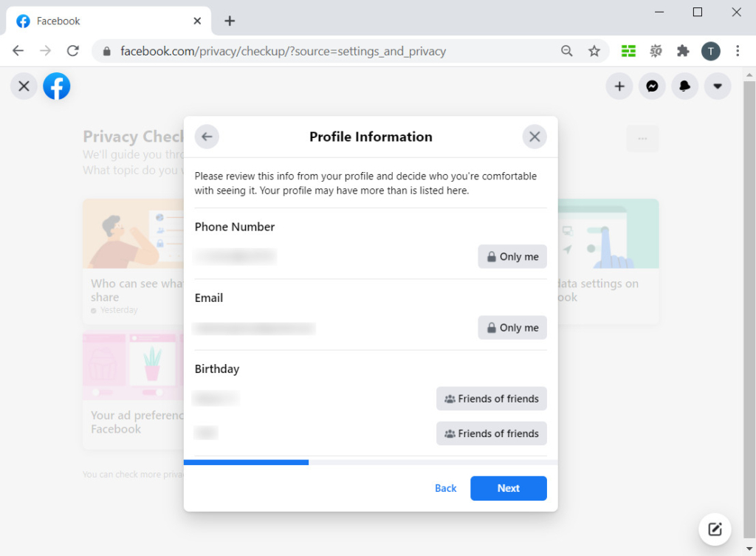This screenshot has height=556, width=756.
Task: Bookmark this page with star icon
Action: point(594,51)
